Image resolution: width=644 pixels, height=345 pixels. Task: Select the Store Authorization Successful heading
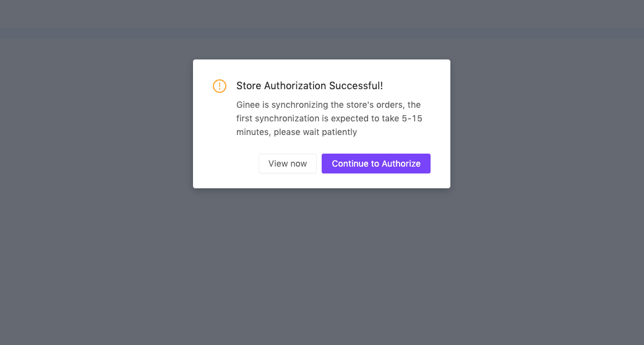click(x=309, y=86)
